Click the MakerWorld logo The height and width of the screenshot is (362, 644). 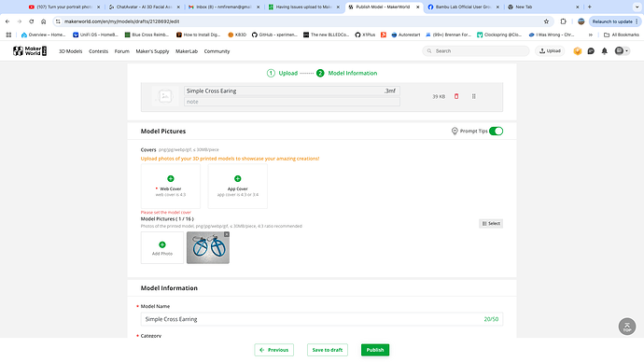30,51
